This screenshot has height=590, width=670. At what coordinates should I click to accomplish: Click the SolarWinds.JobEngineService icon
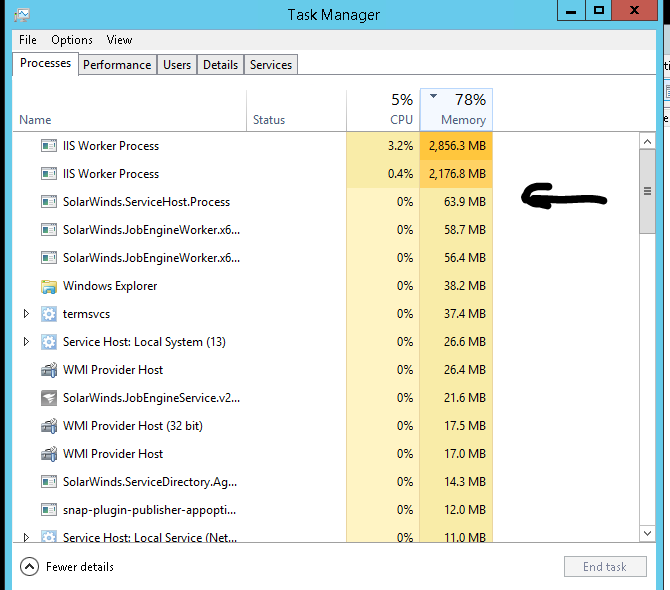pos(49,398)
